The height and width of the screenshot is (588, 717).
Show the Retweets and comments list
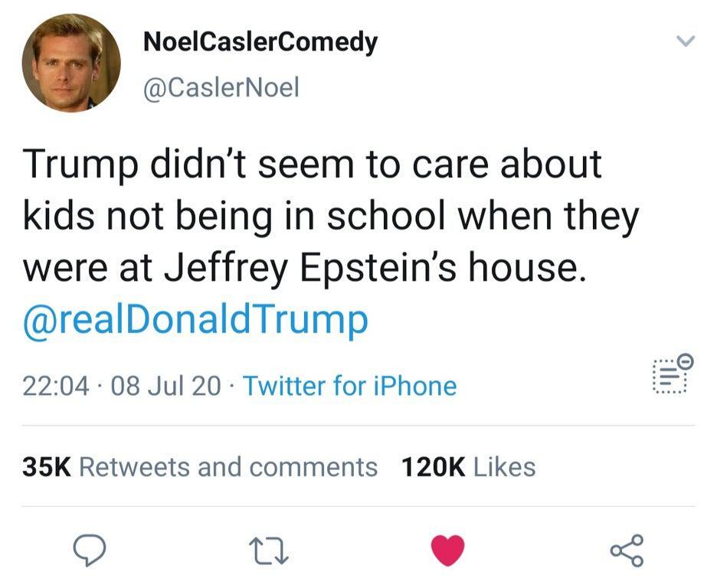(x=228, y=467)
